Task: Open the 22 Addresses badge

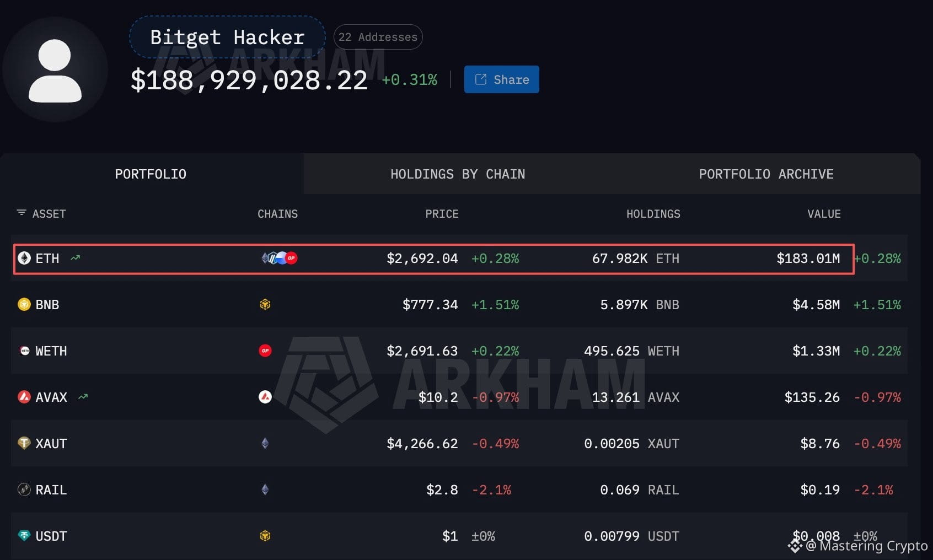Action: [378, 37]
